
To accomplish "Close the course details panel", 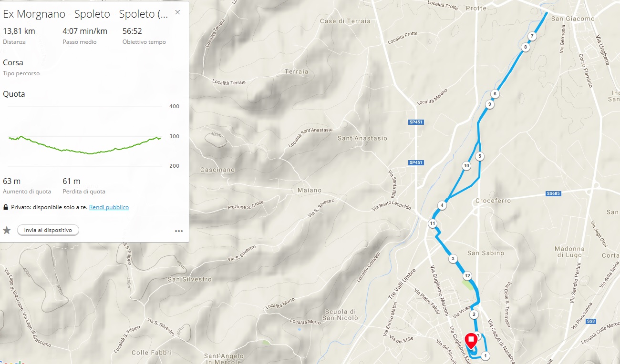I will (x=177, y=12).
